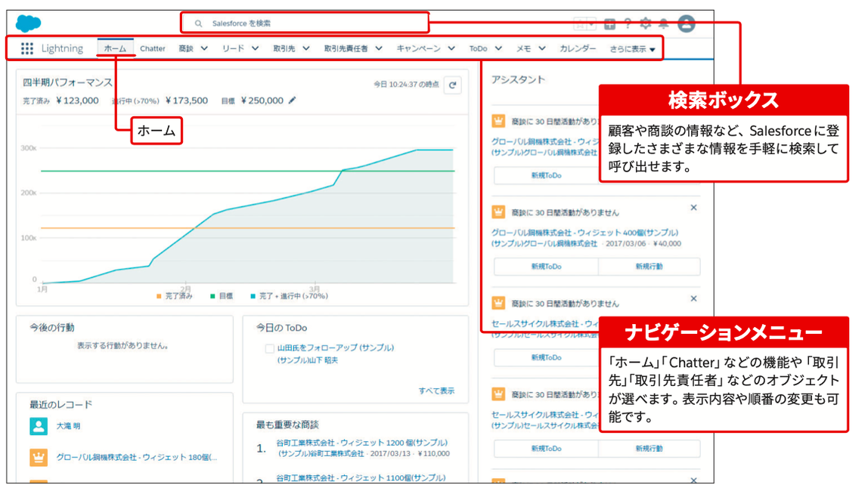Image resolution: width=868 pixels, height=494 pixels.
Task: Click the Salesforce cloud logo
Action: click(x=28, y=23)
